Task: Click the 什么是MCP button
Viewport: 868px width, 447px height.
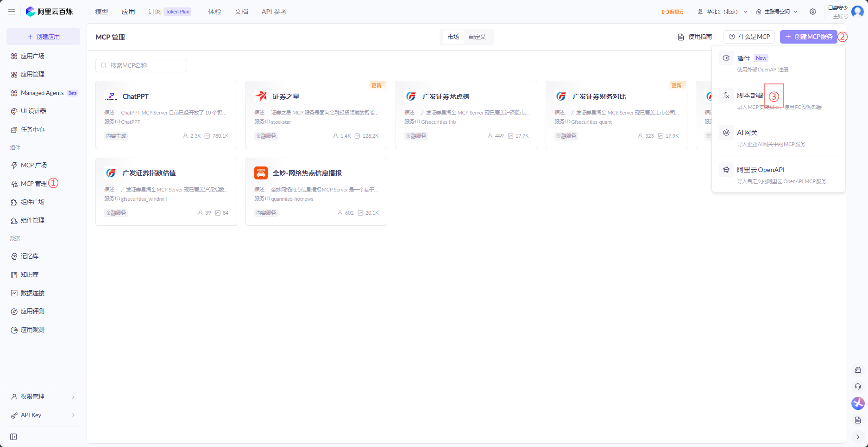Action: tap(749, 37)
